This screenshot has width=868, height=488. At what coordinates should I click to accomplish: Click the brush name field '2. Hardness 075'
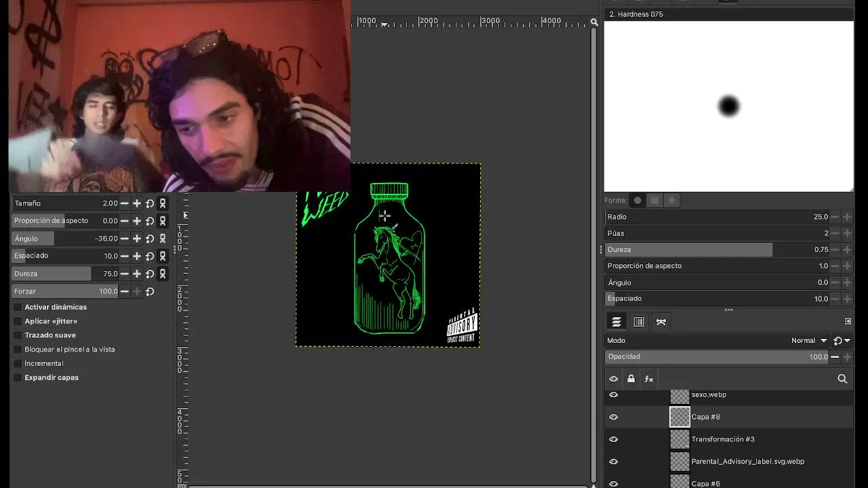coord(729,14)
